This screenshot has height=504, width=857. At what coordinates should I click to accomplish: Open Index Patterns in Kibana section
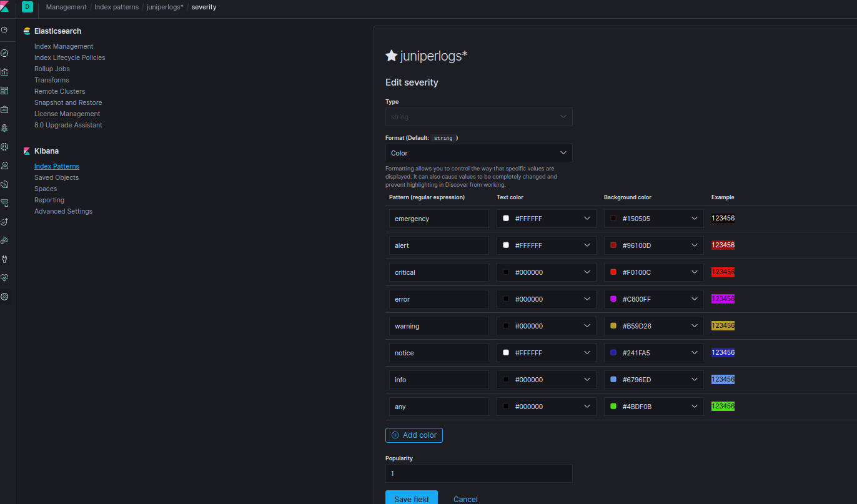[57, 166]
